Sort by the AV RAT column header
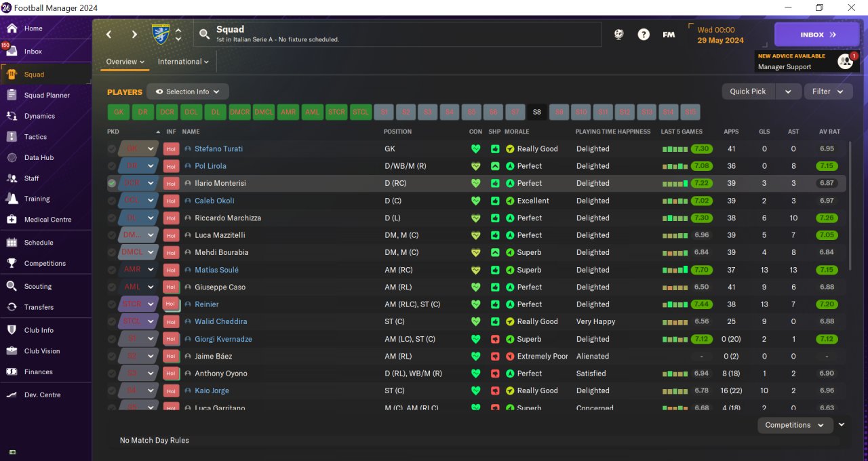The height and width of the screenshot is (461, 868). (829, 132)
